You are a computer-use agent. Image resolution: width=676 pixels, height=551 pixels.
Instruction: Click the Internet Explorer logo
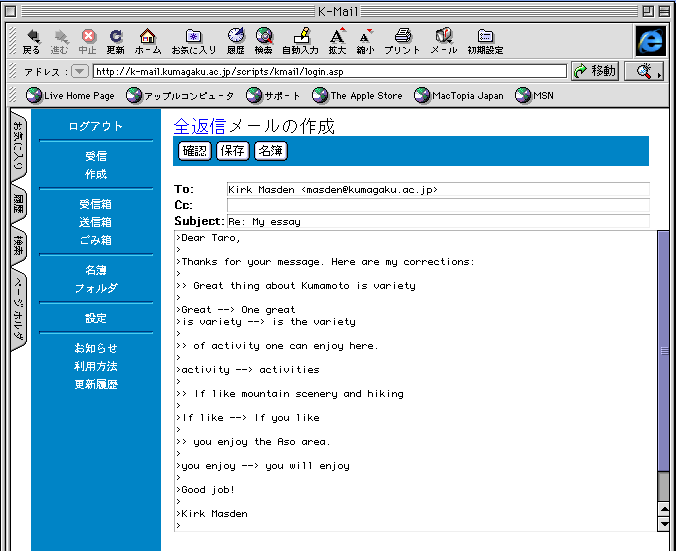tap(651, 41)
